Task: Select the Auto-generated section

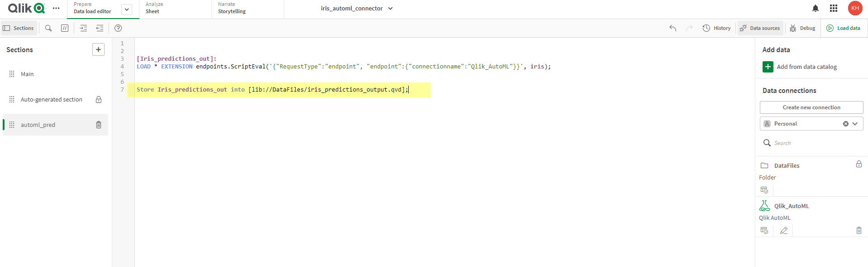Action: coord(55,99)
